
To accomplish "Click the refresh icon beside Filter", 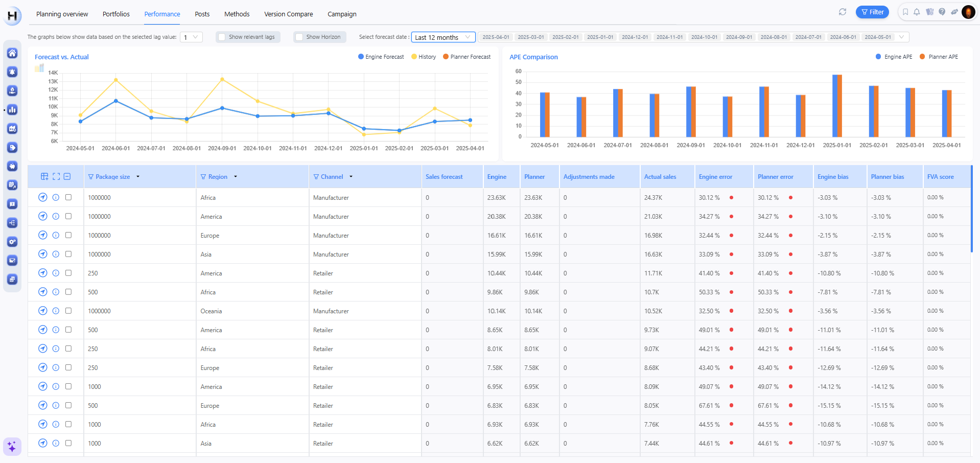I will [x=843, y=12].
